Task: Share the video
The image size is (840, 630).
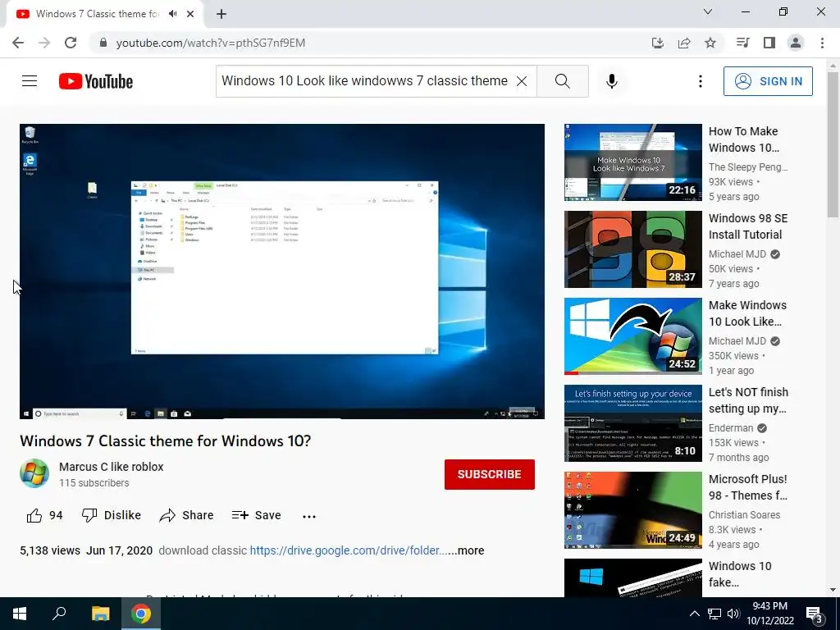Action: point(186,515)
